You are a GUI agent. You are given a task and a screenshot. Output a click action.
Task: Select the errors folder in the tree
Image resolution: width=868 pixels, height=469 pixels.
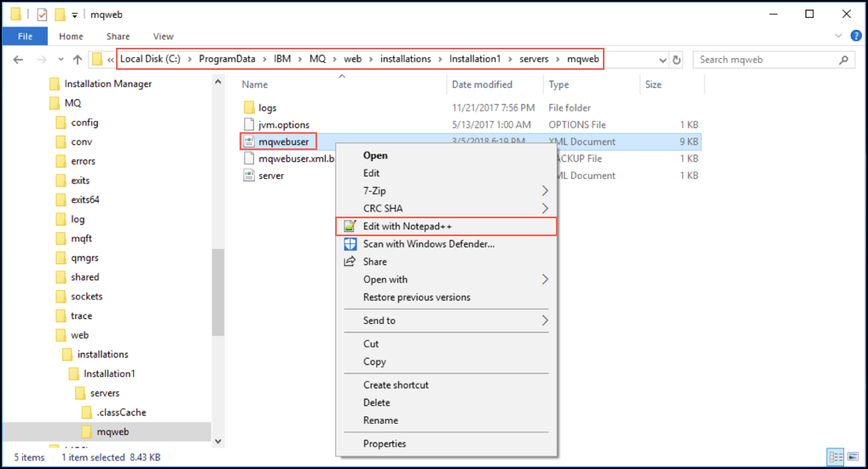pos(83,161)
